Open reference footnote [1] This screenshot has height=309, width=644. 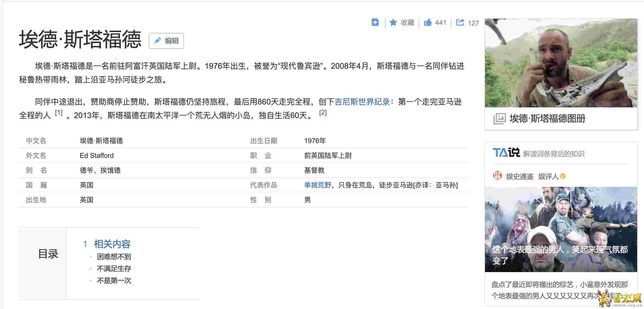pos(59,113)
